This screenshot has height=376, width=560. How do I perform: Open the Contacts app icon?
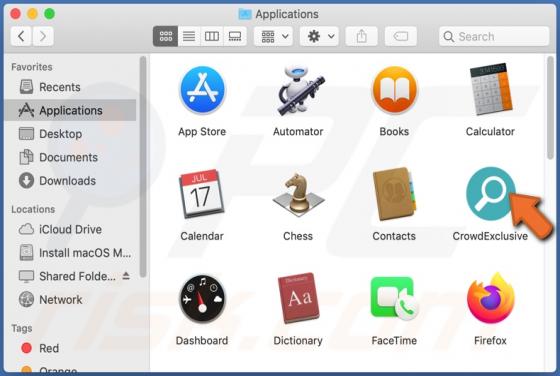tap(394, 194)
